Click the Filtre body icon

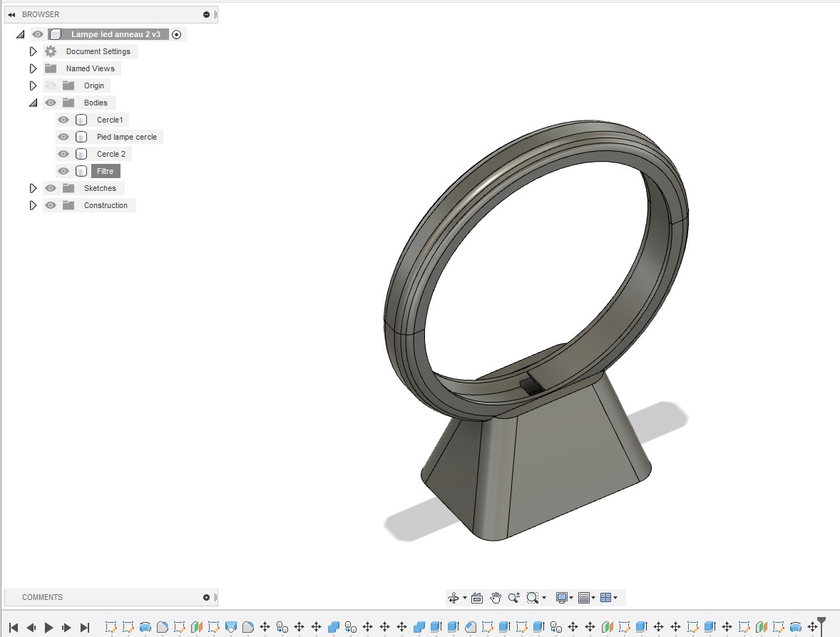click(81, 171)
